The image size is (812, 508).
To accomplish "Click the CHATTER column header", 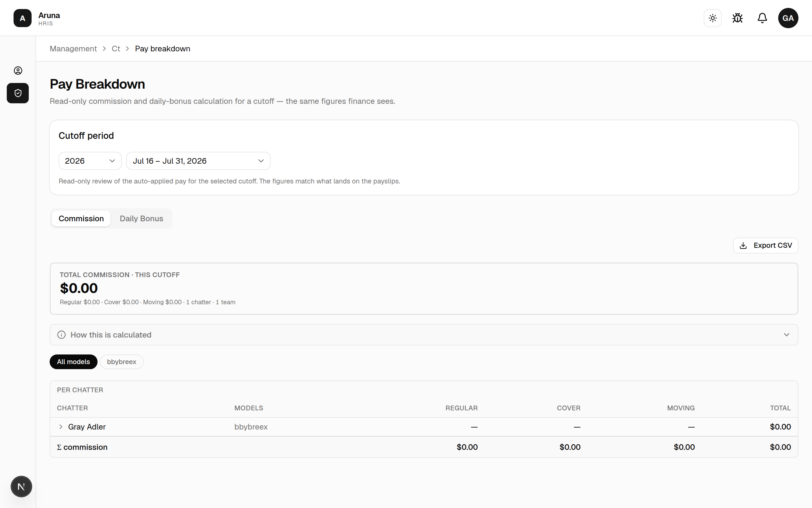I will [72, 408].
